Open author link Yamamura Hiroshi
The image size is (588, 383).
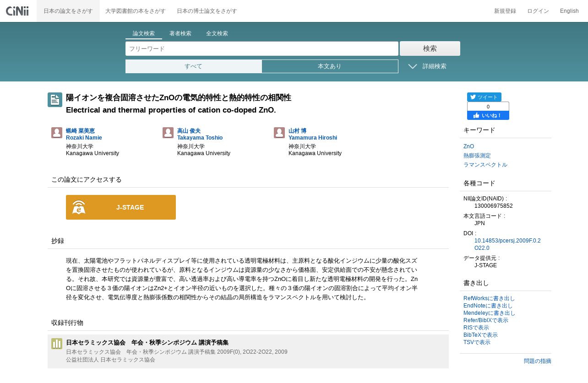click(x=313, y=138)
